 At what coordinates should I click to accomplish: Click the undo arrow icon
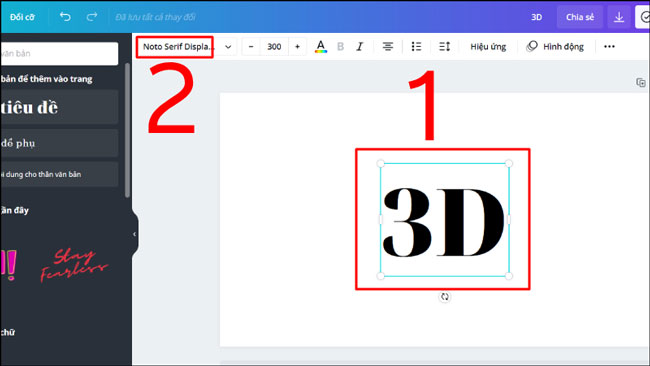(65, 17)
